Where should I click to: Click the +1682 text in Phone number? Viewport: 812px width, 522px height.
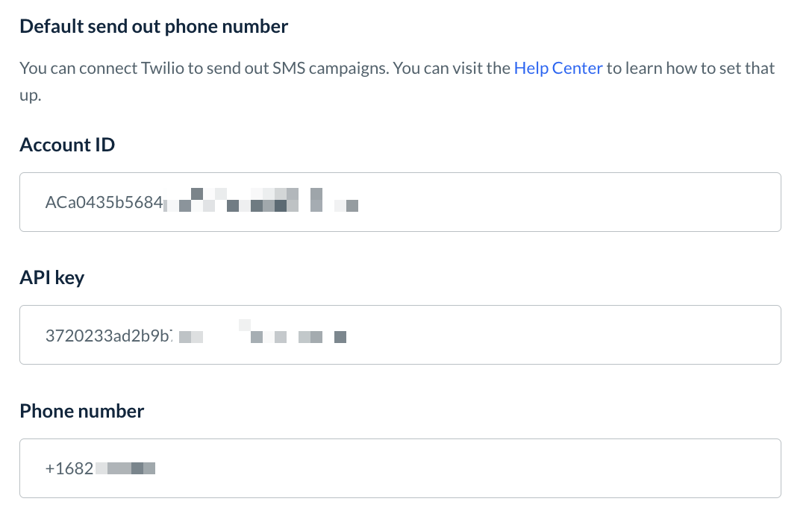[x=69, y=468]
